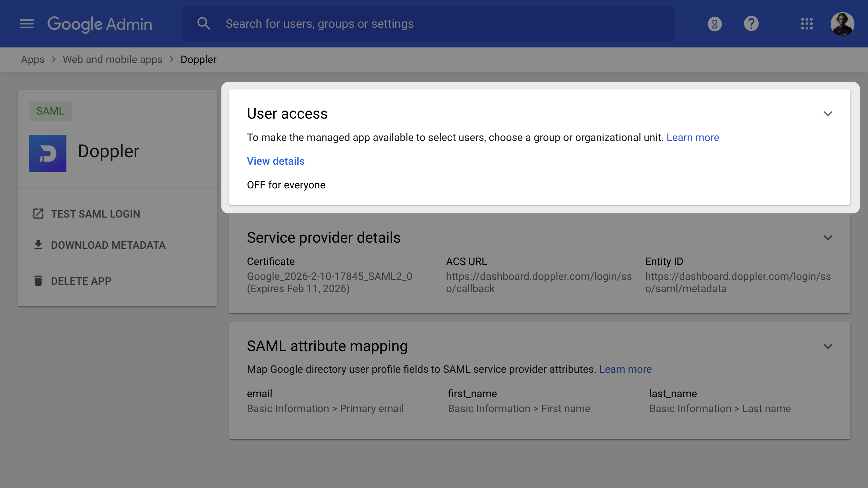Click the search magnifier icon
This screenshot has width=868, height=488.
(204, 24)
